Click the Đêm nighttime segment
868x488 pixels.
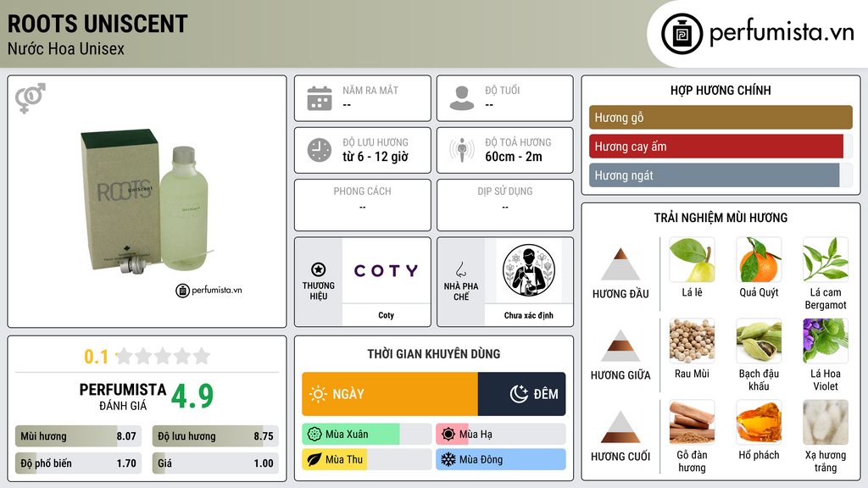[x=522, y=394]
